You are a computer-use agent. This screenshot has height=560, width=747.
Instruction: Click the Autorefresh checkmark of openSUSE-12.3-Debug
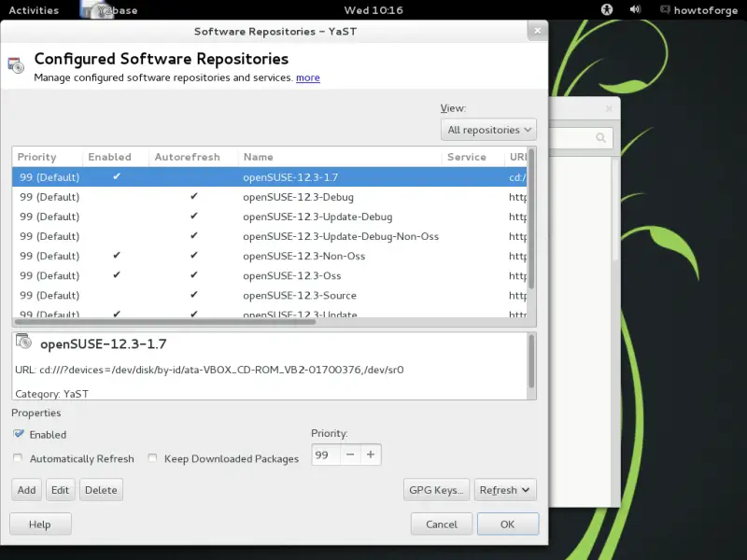[194, 196]
